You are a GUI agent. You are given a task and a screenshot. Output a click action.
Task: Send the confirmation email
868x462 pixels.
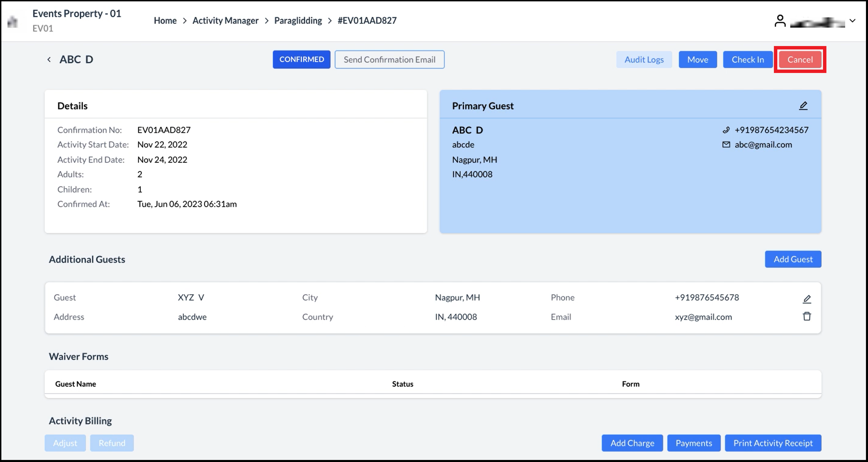[x=389, y=59]
